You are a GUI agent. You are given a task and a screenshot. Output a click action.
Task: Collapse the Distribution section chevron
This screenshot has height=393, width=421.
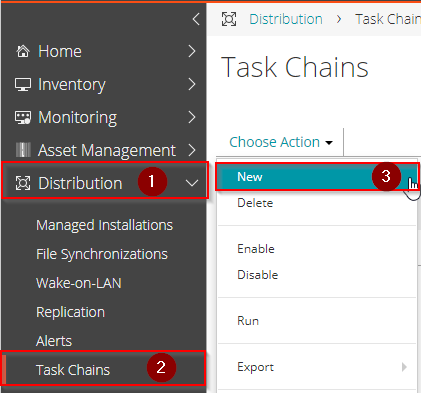[192, 183]
